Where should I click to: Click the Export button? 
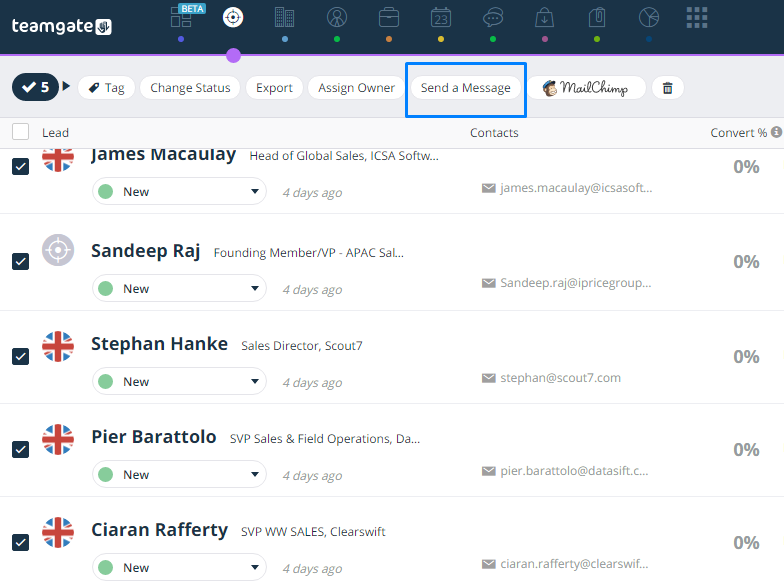pyautogui.click(x=274, y=88)
